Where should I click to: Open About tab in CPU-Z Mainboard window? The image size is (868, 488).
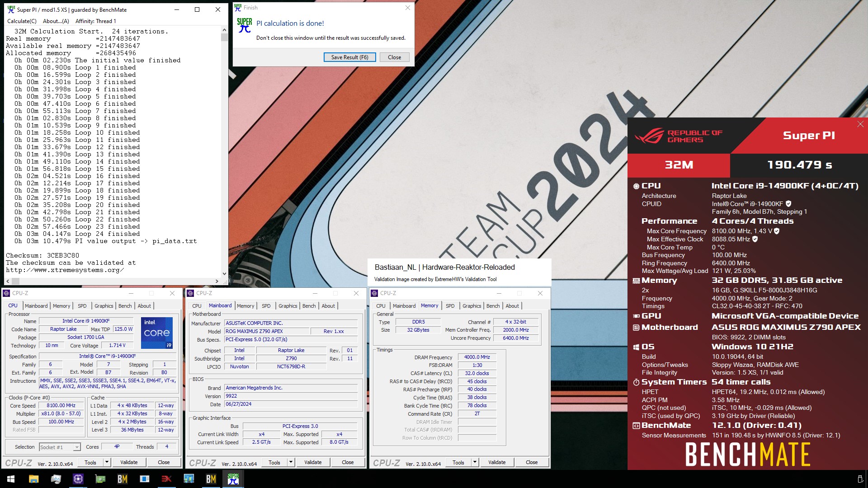coord(328,306)
